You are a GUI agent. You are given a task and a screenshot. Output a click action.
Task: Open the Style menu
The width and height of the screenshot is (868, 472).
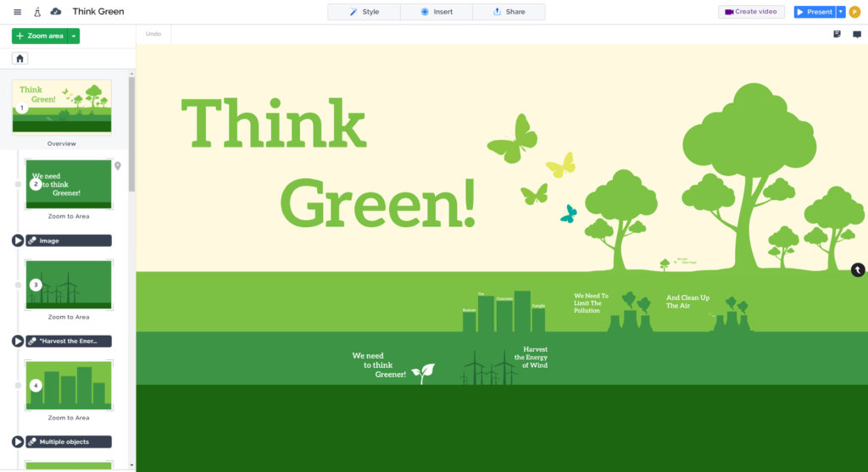pyautogui.click(x=364, y=12)
